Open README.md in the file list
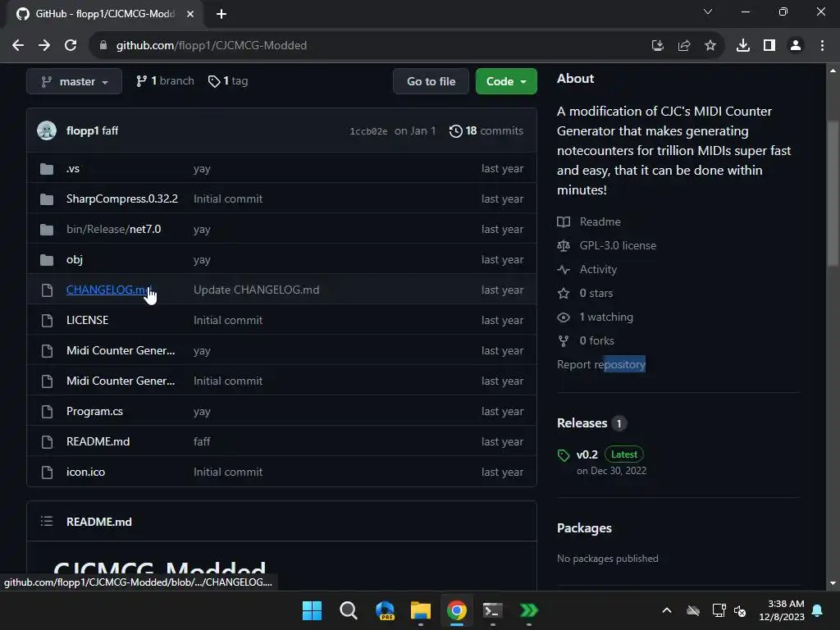The height and width of the screenshot is (630, 840). pos(98,442)
